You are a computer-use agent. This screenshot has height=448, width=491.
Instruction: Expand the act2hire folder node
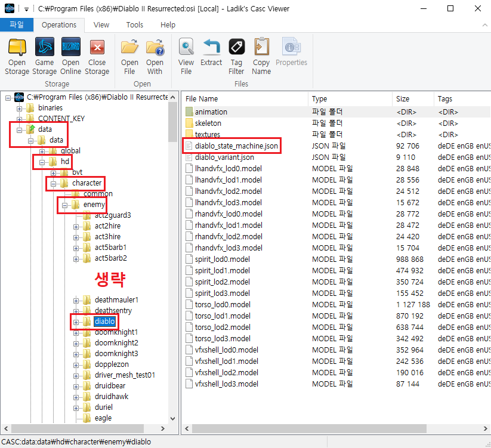click(76, 227)
